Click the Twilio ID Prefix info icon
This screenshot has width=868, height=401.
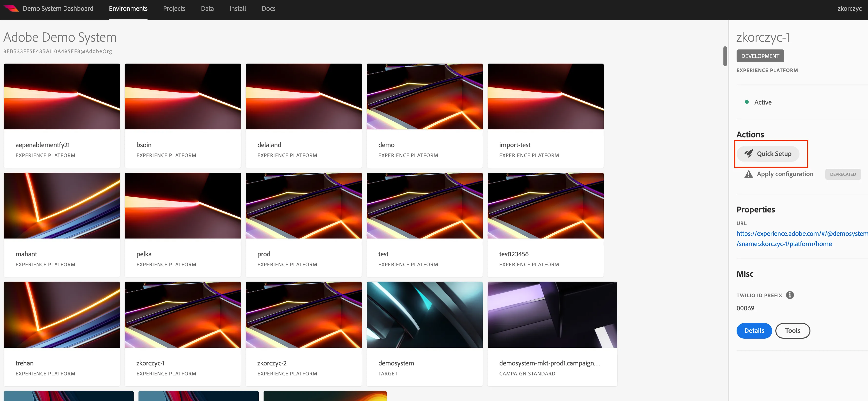click(790, 295)
